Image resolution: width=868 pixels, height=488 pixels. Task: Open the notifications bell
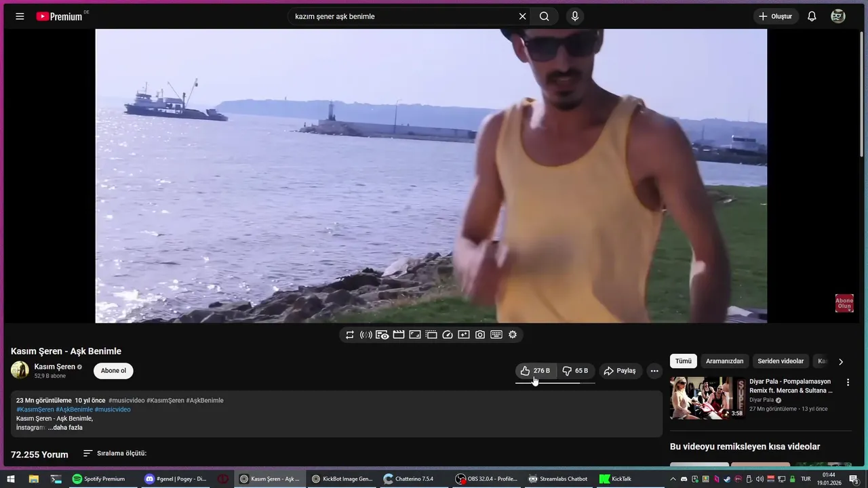pos(812,16)
